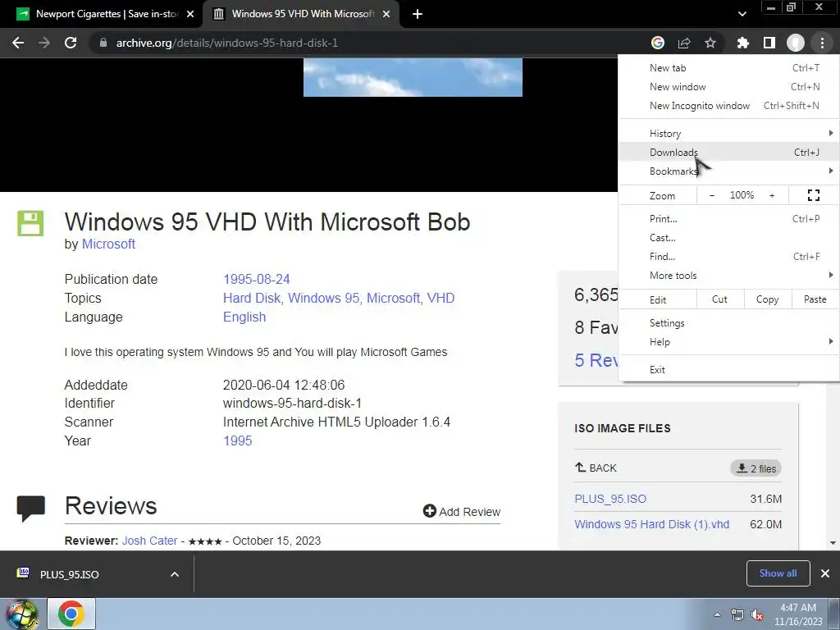Image resolution: width=840 pixels, height=630 pixels.
Task: Open the Windows 95 topic link
Action: [x=323, y=298]
